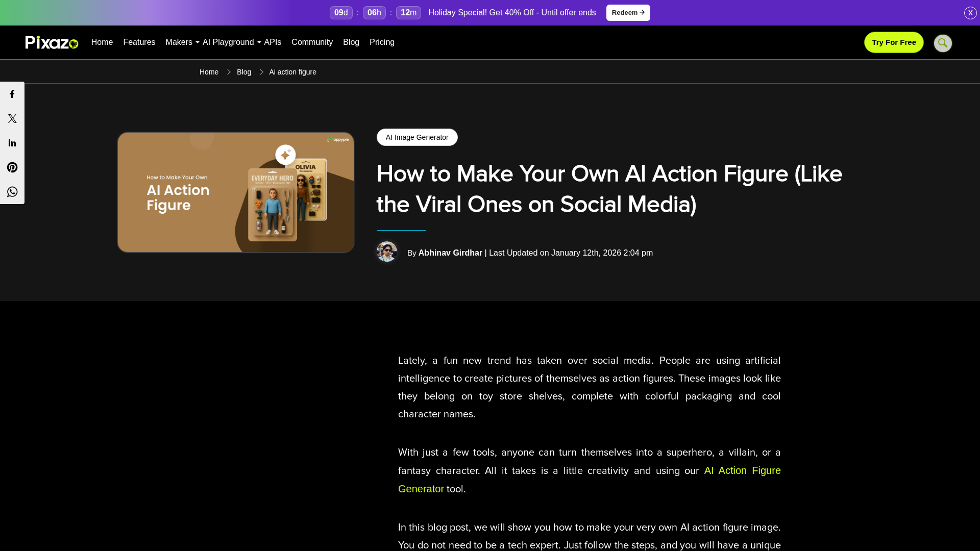Viewport: 980px width, 551px height.
Task: Click the Blog breadcrumb link
Action: click(x=244, y=72)
